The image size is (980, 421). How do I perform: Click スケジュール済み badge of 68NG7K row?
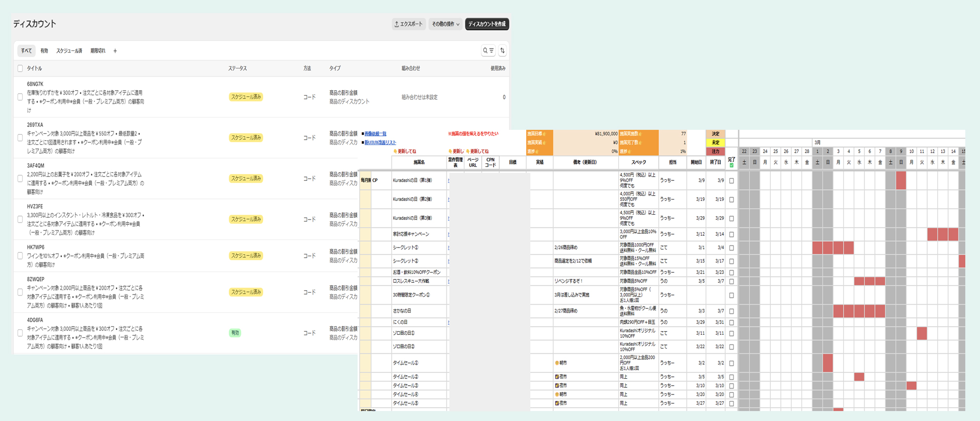click(x=246, y=97)
